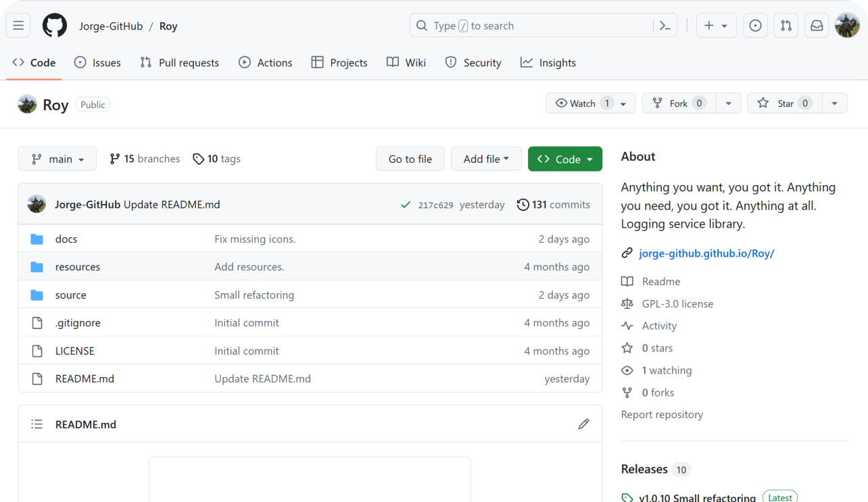Click the 1 watching link

[x=667, y=370]
